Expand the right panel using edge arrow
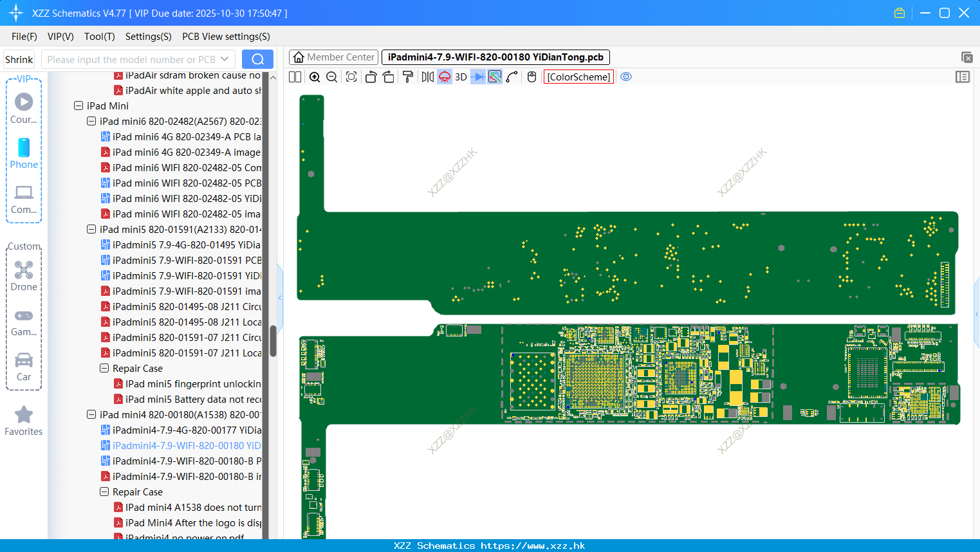Viewport: 980px width, 552px height. 977,314
